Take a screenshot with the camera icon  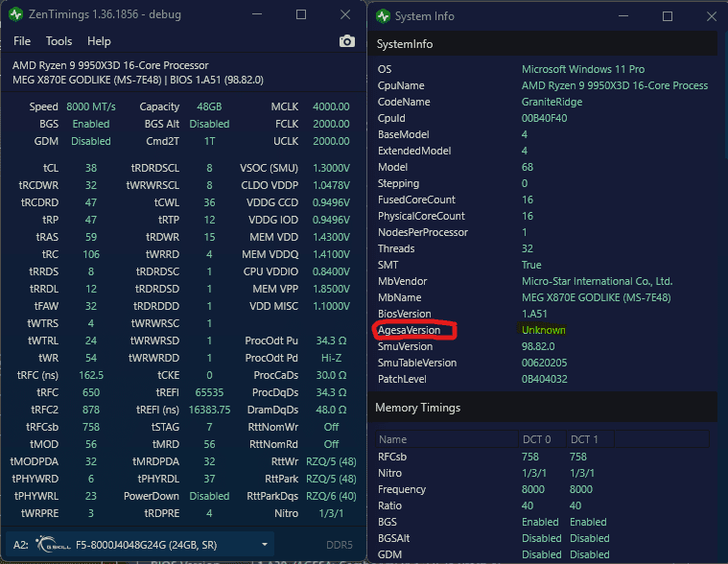click(347, 41)
